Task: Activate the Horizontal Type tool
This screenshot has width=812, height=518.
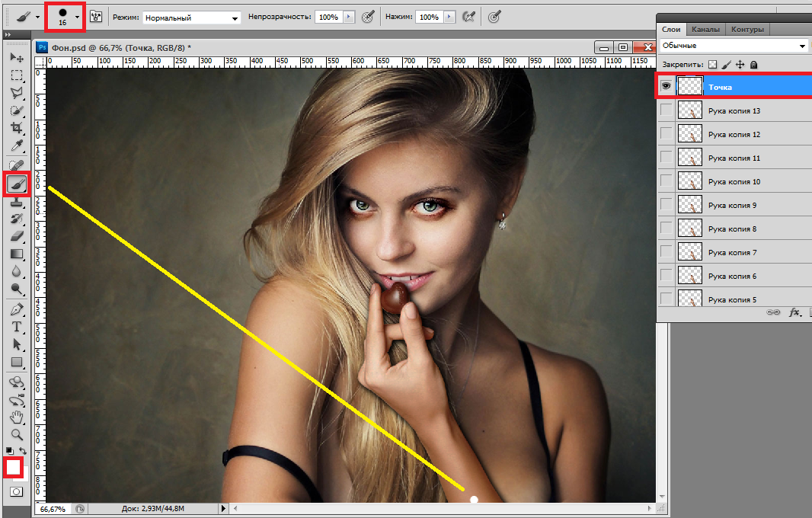Action: (16, 327)
